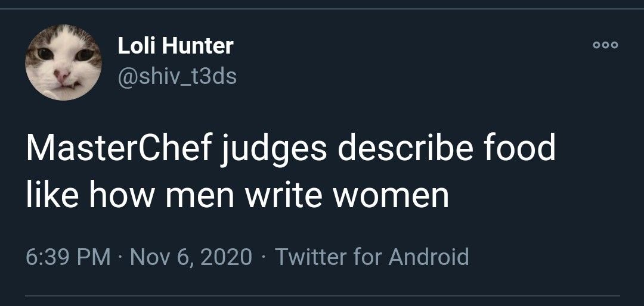Image resolution: width=644 pixels, height=306 pixels.
Task: Click the cat's pink nose in the avatar
Action: (x=61, y=75)
